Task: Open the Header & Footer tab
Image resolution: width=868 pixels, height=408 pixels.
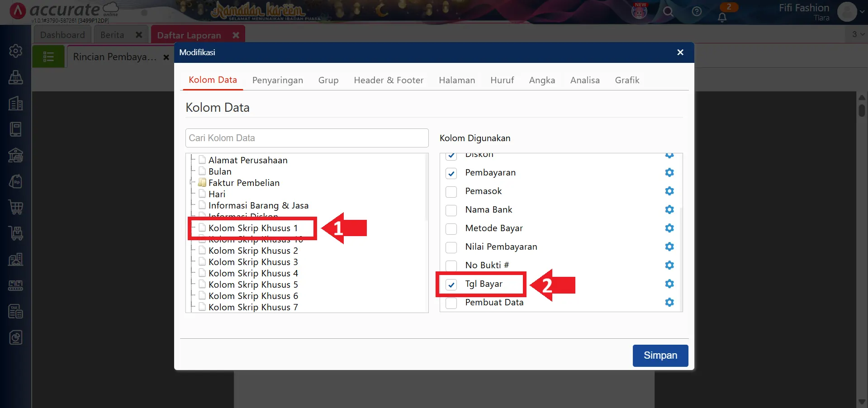Action: point(389,80)
